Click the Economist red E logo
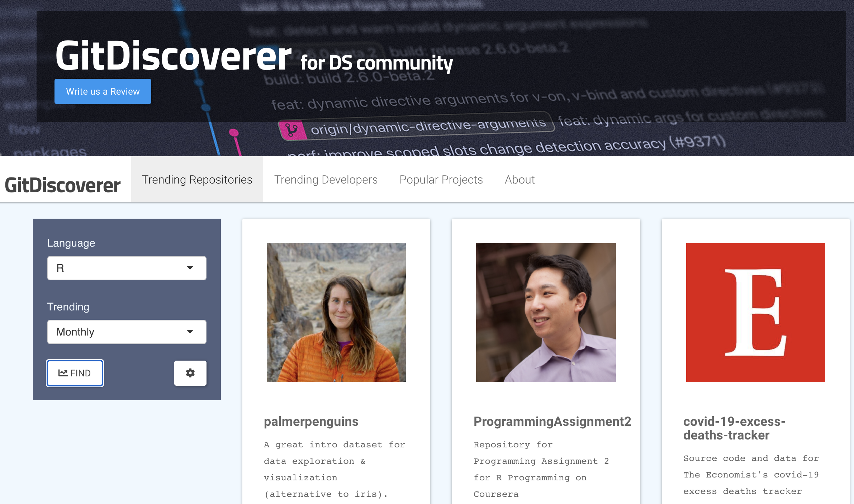 click(x=755, y=312)
